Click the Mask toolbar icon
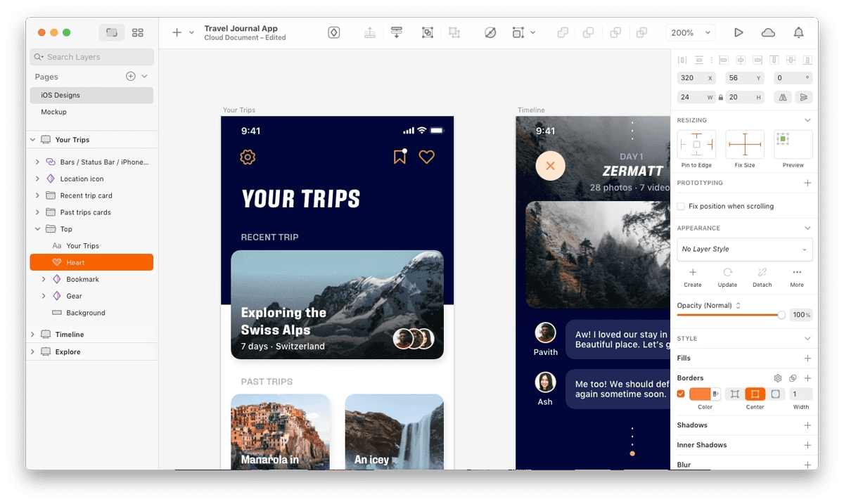Image resolution: width=844 pixels, height=504 pixels. tap(490, 32)
